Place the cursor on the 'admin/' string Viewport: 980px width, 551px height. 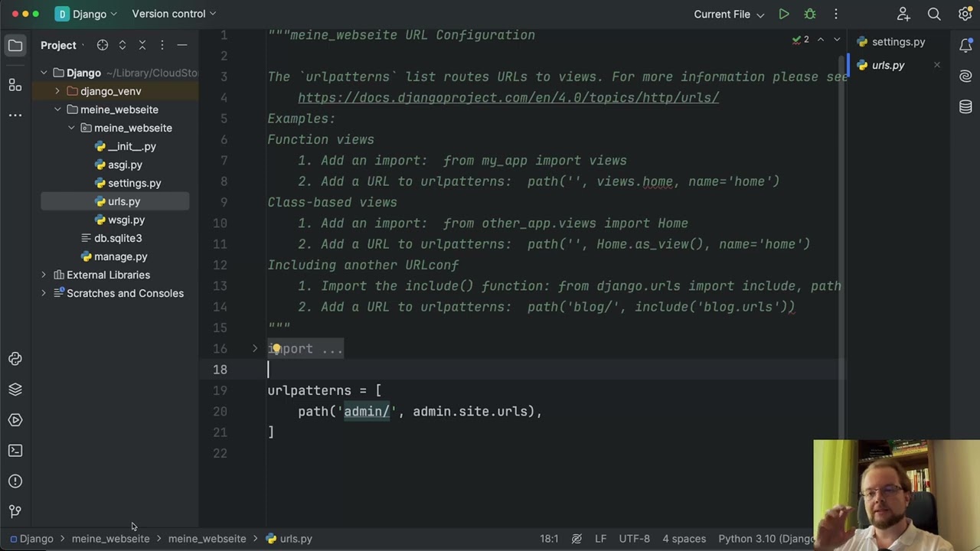coord(367,412)
